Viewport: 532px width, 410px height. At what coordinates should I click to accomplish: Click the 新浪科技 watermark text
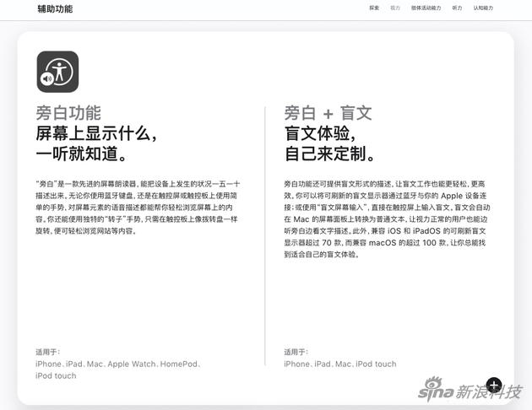[491, 392]
